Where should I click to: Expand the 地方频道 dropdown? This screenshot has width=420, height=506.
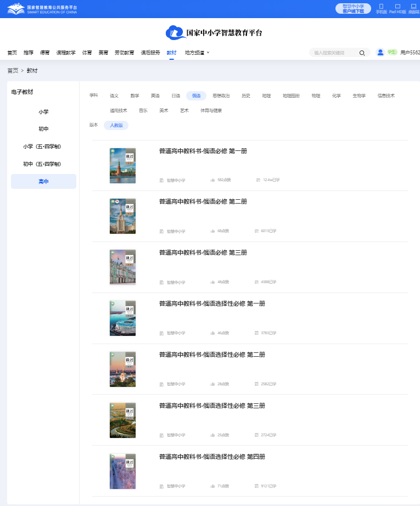[197, 53]
